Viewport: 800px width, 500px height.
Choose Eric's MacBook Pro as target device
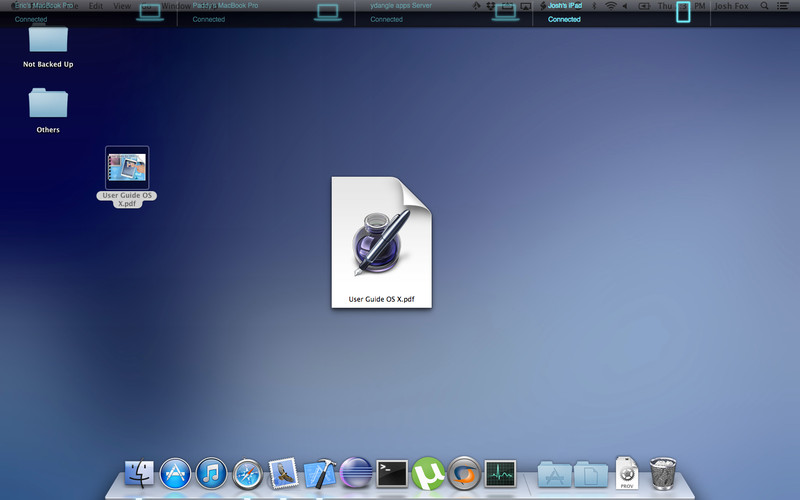(88, 13)
